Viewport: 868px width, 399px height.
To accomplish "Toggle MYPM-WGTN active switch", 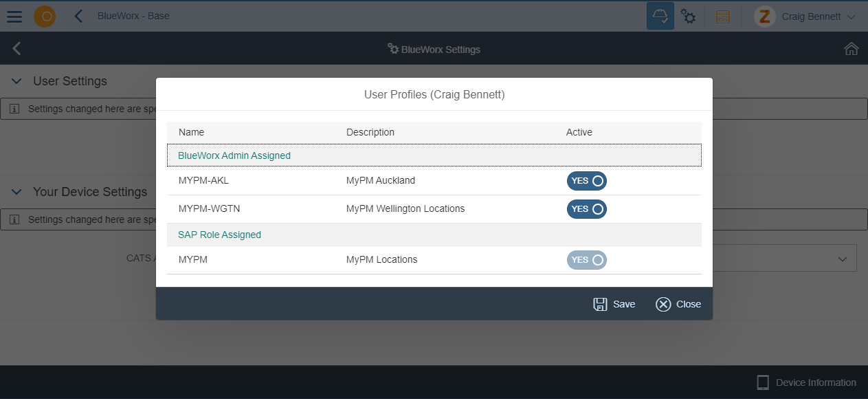I will click(x=587, y=209).
